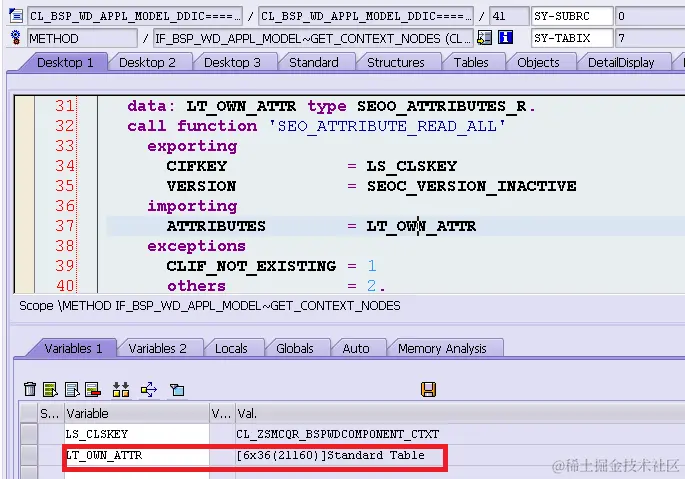Select the Variables 1 tab
Image resolution: width=685 pixels, height=479 pixels.
(x=73, y=348)
